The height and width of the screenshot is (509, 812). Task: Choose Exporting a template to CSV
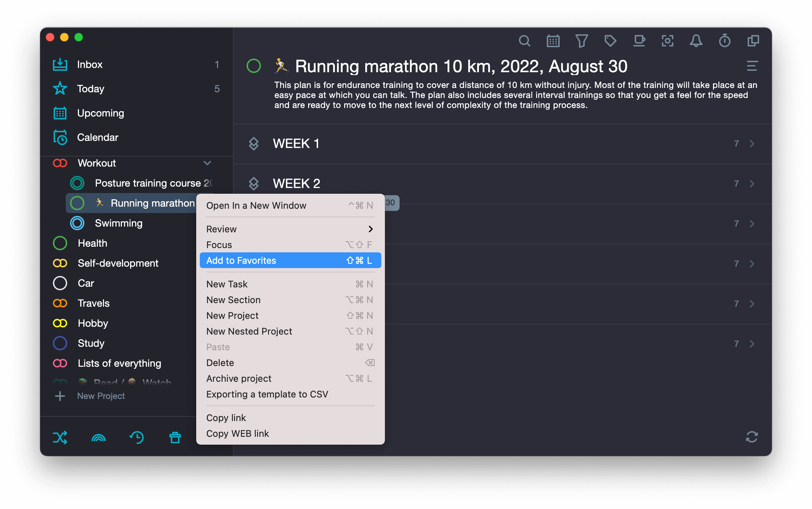pyautogui.click(x=290, y=394)
